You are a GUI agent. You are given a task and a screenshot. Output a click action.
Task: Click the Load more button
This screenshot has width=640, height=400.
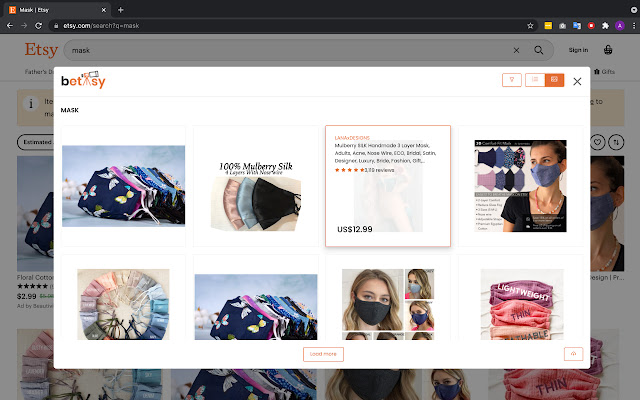(323, 354)
